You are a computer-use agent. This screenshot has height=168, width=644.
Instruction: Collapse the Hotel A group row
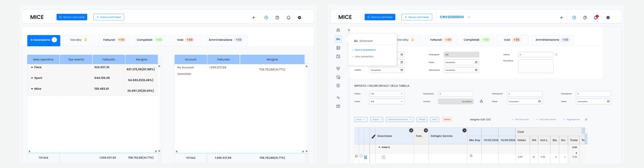379,147
